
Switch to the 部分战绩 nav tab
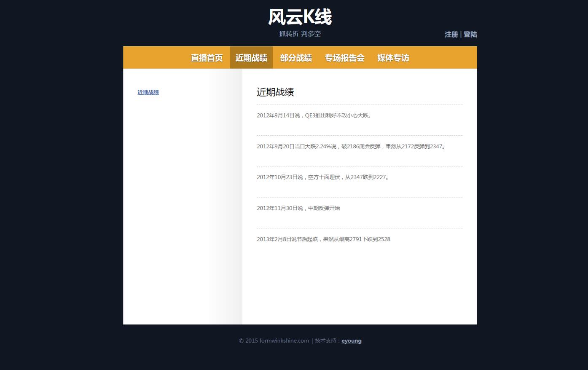(296, 58)
